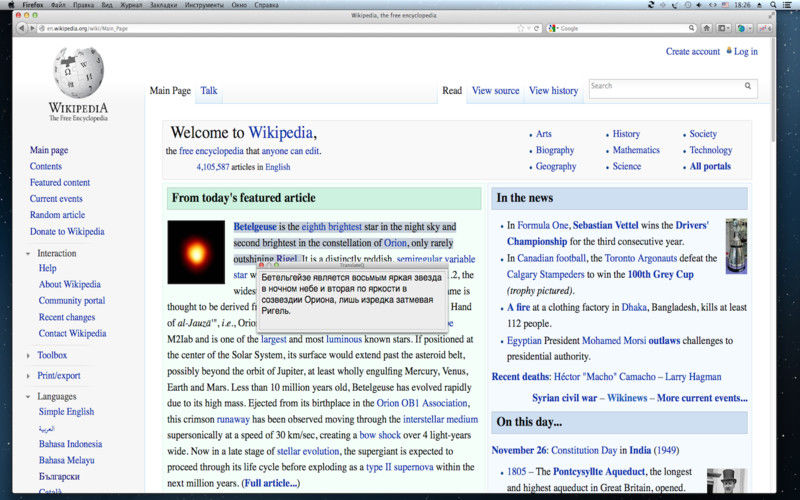
Task: Open the Журнал menu
Action: [x=131, y=5]
